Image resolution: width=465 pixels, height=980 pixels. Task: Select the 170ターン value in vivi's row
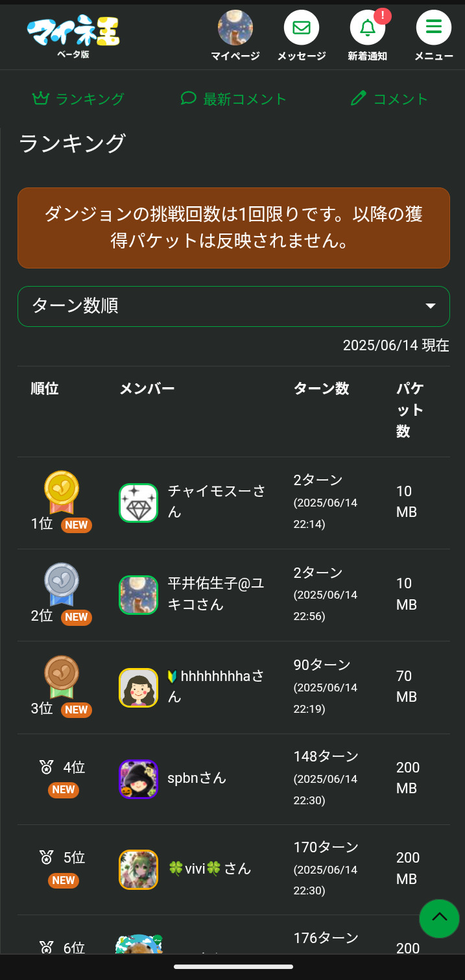[326, 847]
